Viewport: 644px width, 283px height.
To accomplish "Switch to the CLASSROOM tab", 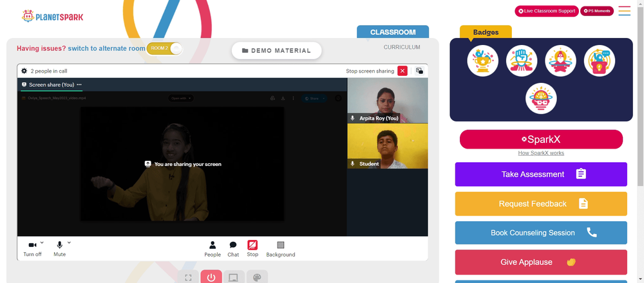I will (x=393, y=32).
